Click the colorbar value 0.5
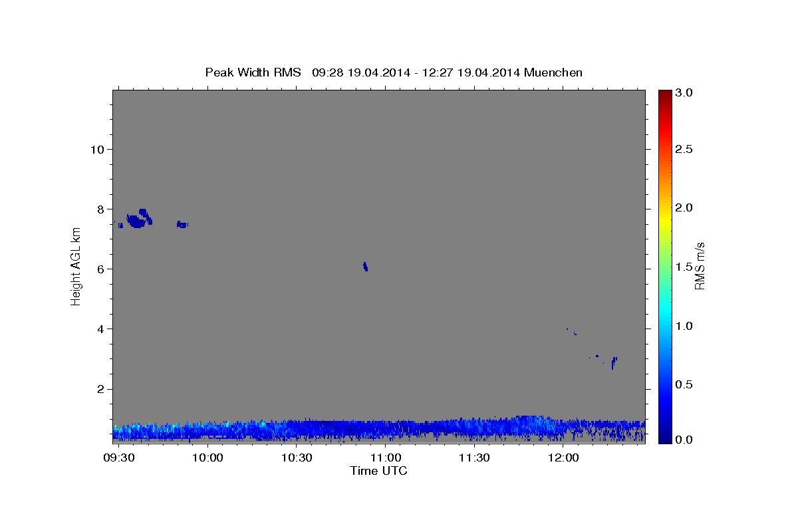This screenshot has width=798, height=532. coord(684,384)
